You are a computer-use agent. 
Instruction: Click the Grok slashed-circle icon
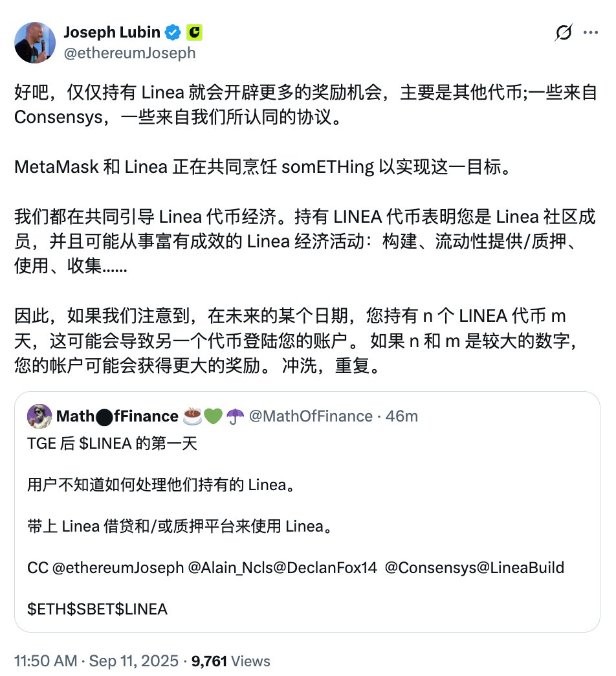[564, 32]
